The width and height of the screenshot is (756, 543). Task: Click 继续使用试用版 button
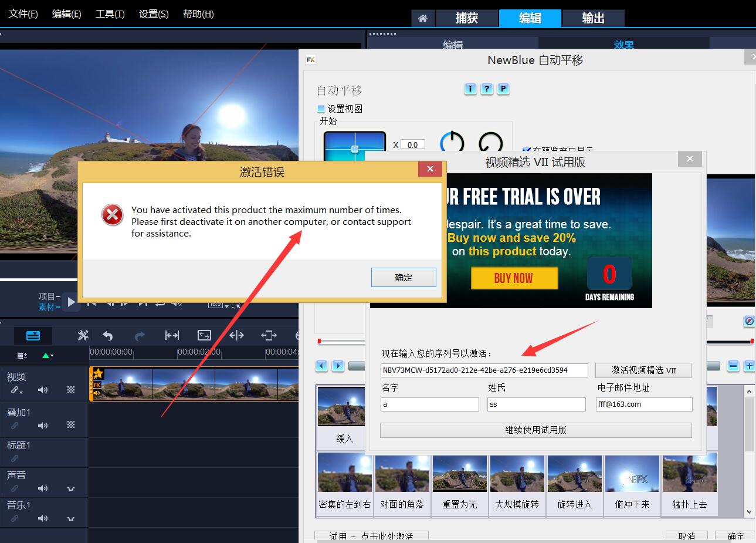535,430
